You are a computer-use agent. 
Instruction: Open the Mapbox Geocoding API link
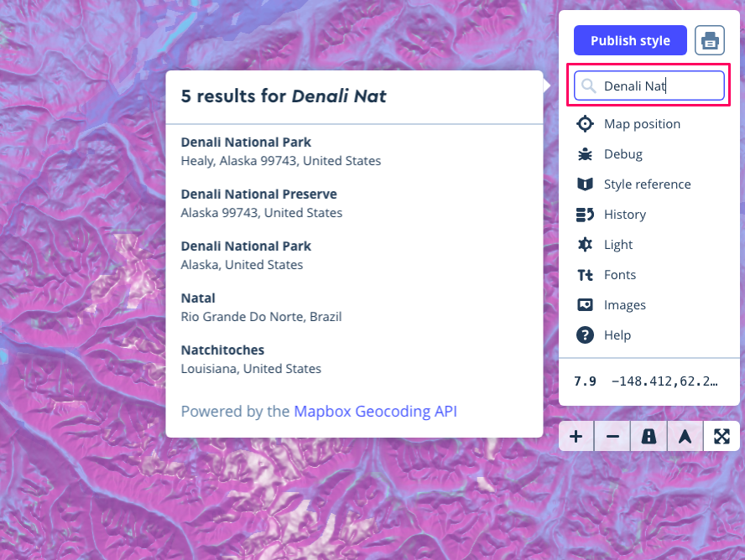(x=374, y=411)
